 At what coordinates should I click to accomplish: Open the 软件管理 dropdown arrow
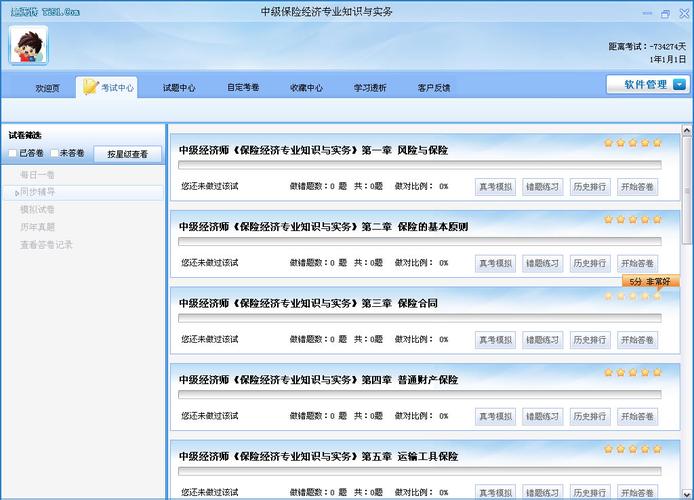[x=679, y=84]
